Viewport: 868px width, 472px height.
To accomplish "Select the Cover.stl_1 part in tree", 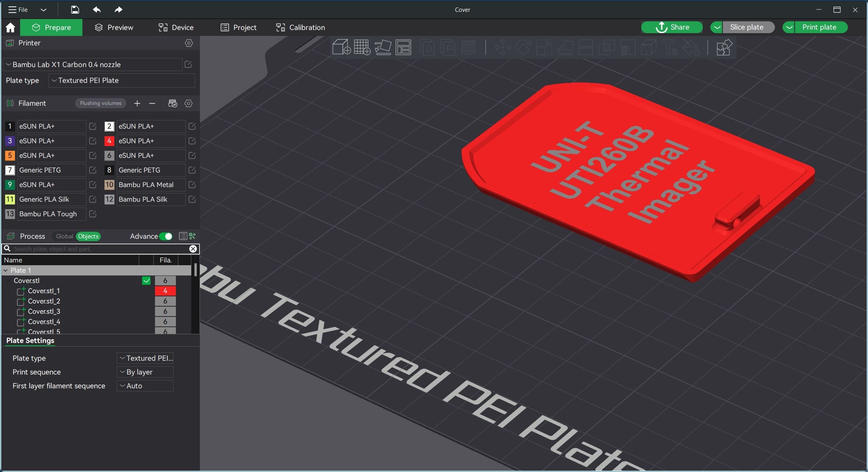I will point(44,291).
